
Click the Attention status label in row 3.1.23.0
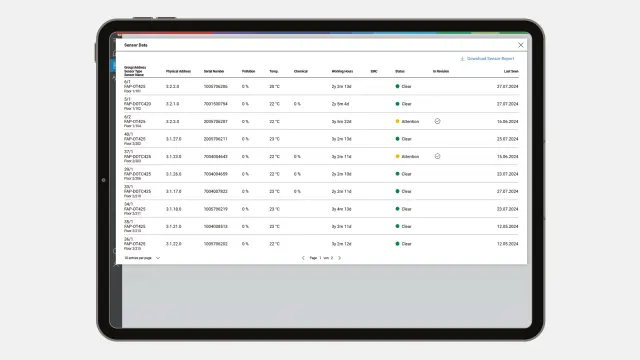[x=410, y=156]
